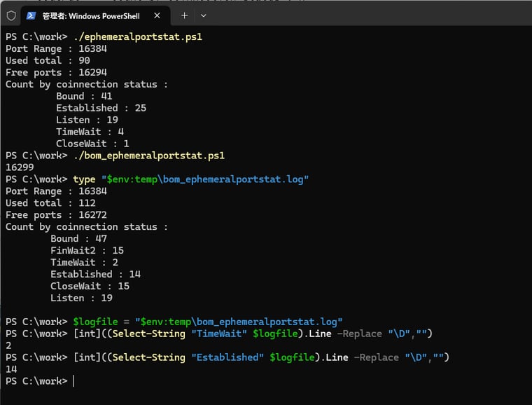Screen dimensions: 532x405
Task: Close the Windows PowerShell tab
Action: point(157,15)
